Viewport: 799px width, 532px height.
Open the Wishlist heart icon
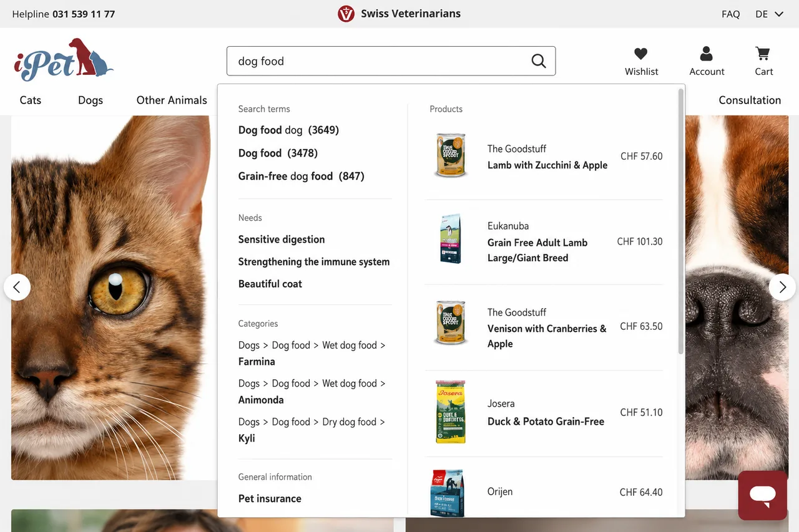[640, 54]
